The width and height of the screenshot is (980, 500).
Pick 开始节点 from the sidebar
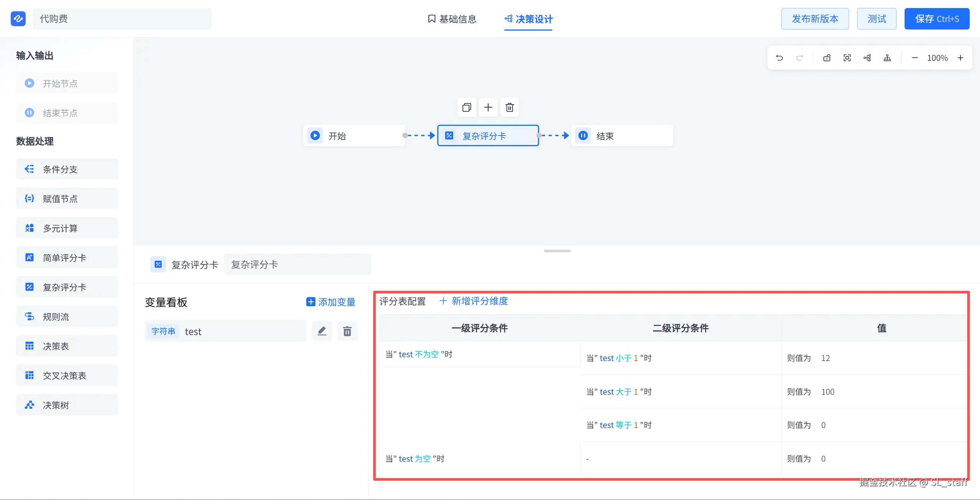pos(67,83)
